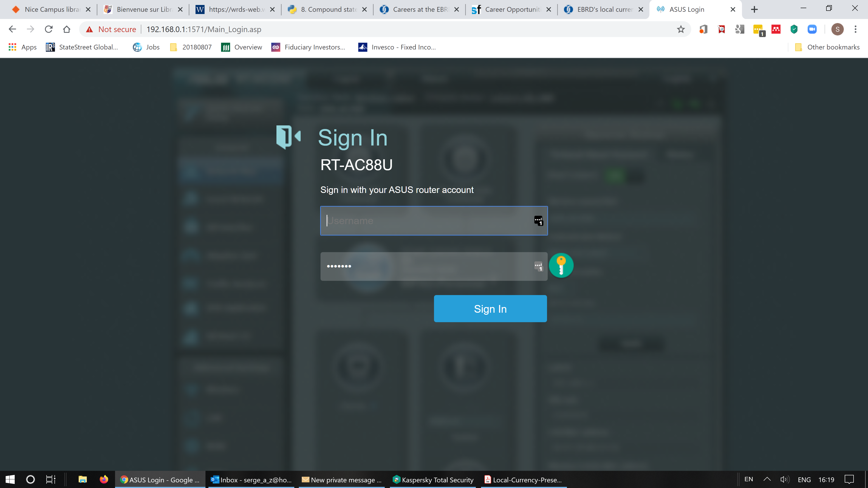Open a new browser tab
This screenshot has height=488, width=868.
coord(755,9)
